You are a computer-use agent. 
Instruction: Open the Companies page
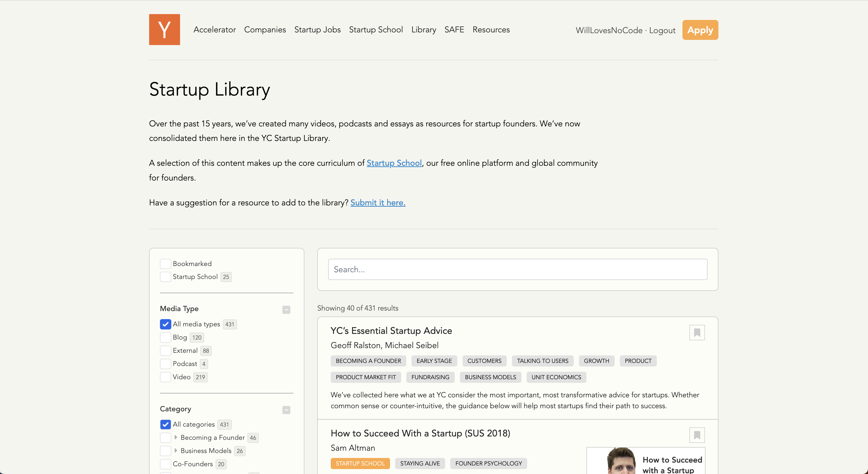(265, 30)
